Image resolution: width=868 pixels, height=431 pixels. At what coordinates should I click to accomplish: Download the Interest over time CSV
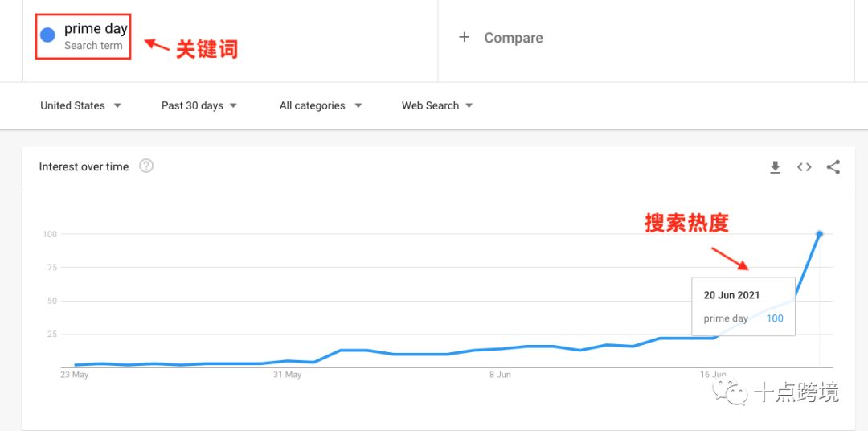click(x=776, y=166)
